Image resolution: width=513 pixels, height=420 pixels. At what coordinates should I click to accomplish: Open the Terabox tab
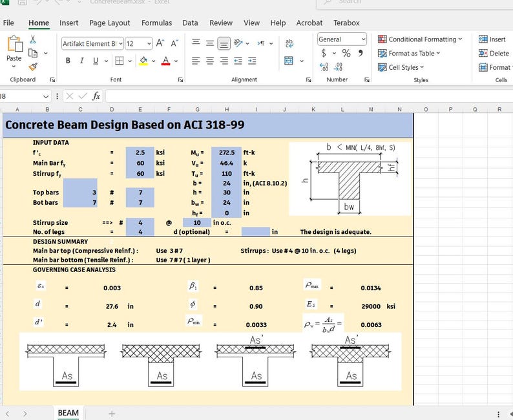(x=346, y=23)
